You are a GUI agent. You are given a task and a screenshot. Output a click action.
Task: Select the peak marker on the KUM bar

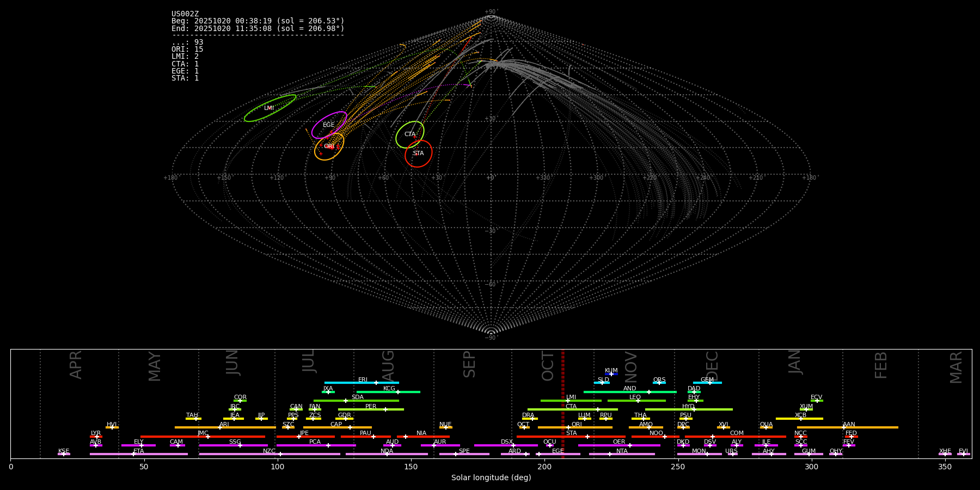pyautogui.click(x=611, y=374)
